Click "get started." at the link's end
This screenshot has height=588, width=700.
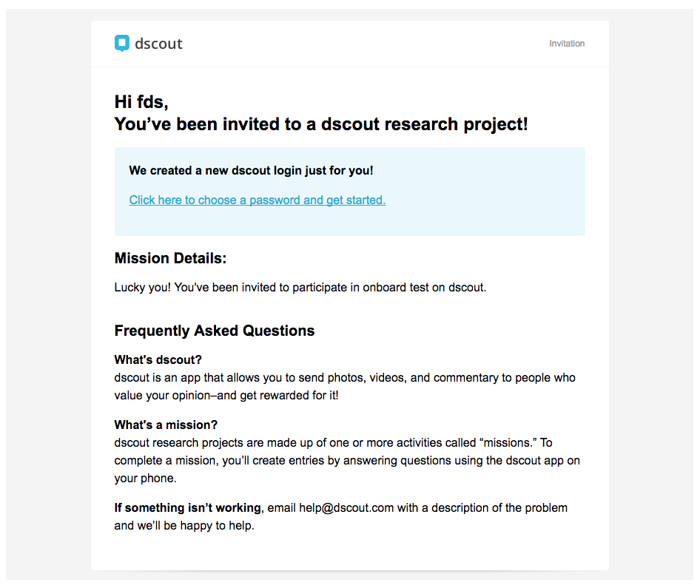(x=356, y=200)
